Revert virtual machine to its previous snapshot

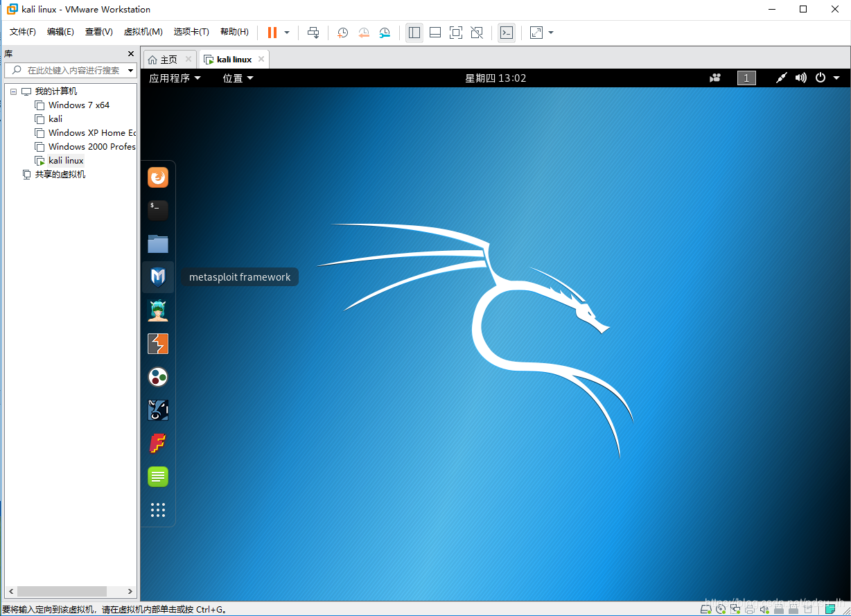click(x=364, y=33)
